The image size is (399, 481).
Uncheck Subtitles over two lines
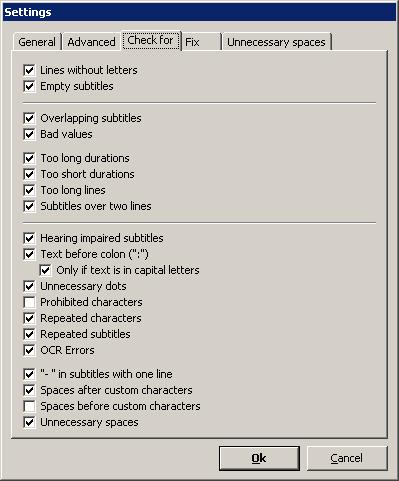(x=29, y=206)
